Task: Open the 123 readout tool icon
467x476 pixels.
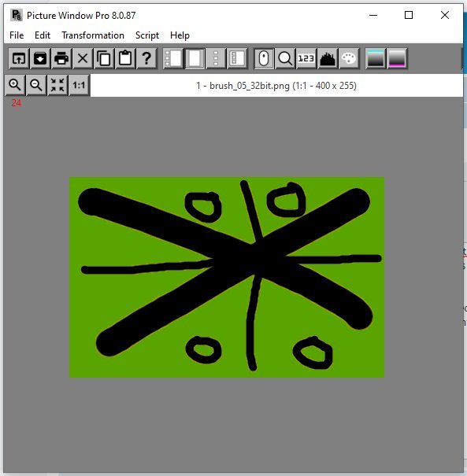Action: pyautogui.click(x=306, y=58)
